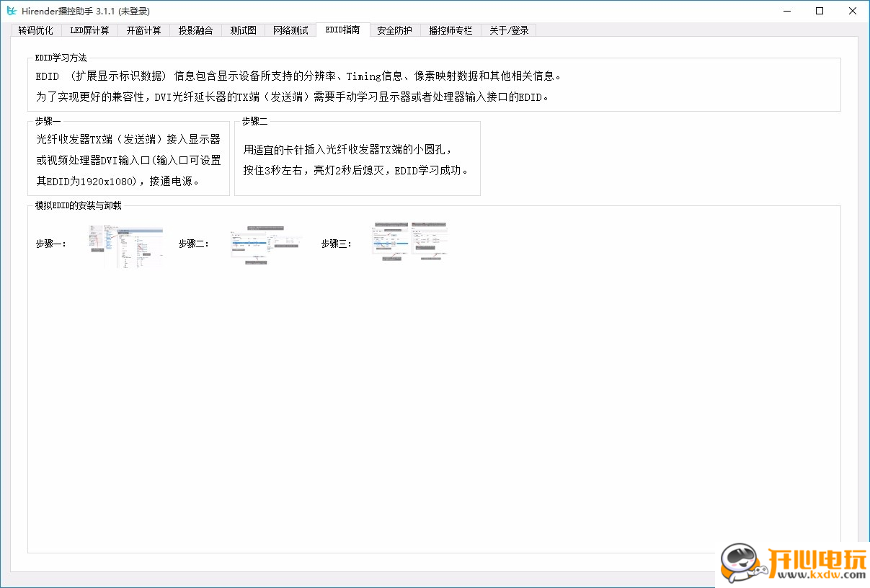This screenshot has height=588, width=870.
Task: Close the Hirender播控助手 window
Action: coord(853,11)
